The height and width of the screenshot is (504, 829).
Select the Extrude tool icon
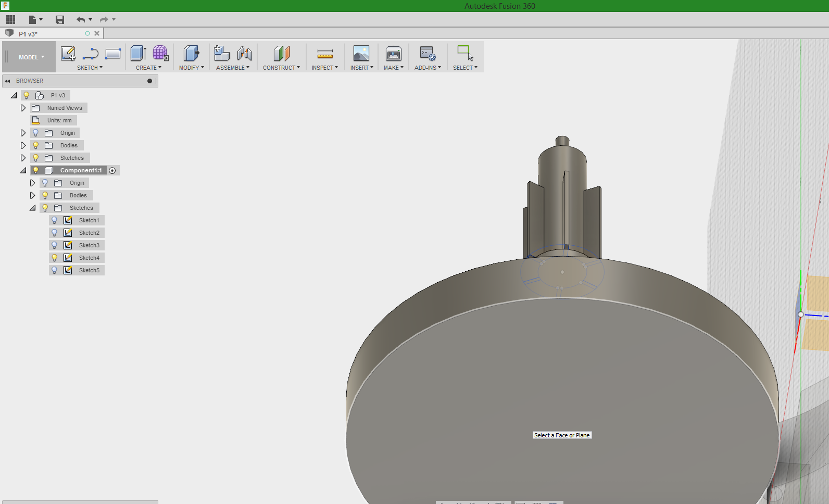[x=139, y=53]
